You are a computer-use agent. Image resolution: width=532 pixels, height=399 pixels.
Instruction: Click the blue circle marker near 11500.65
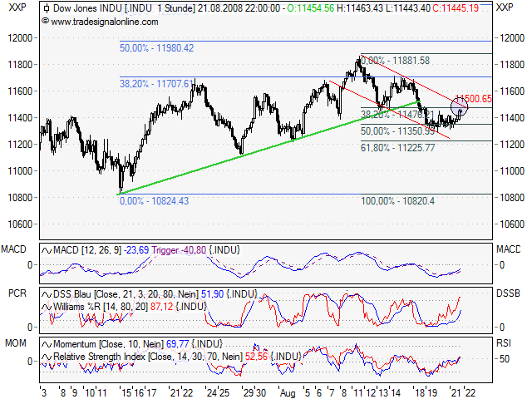coord(459,106)
